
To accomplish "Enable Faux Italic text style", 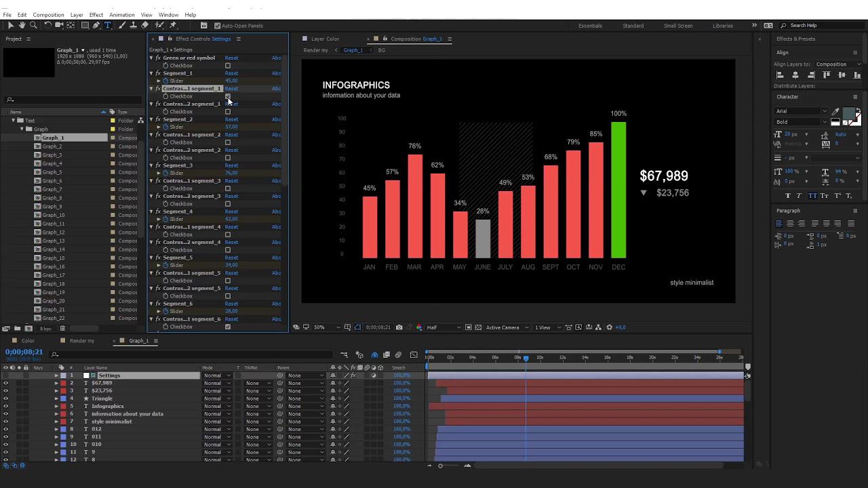I will point(799,196).
